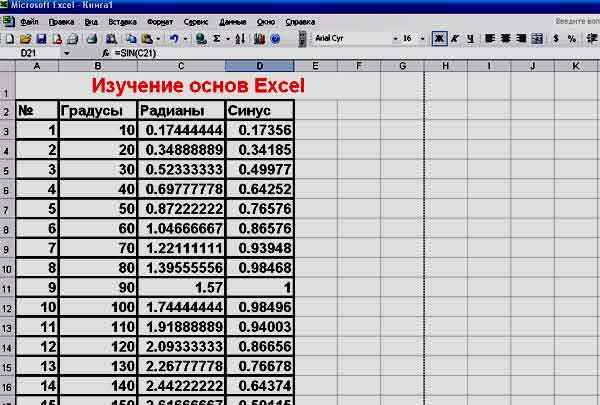Open the Справка menu
Screen dimensions: 600x405
(x=300, y=22)
